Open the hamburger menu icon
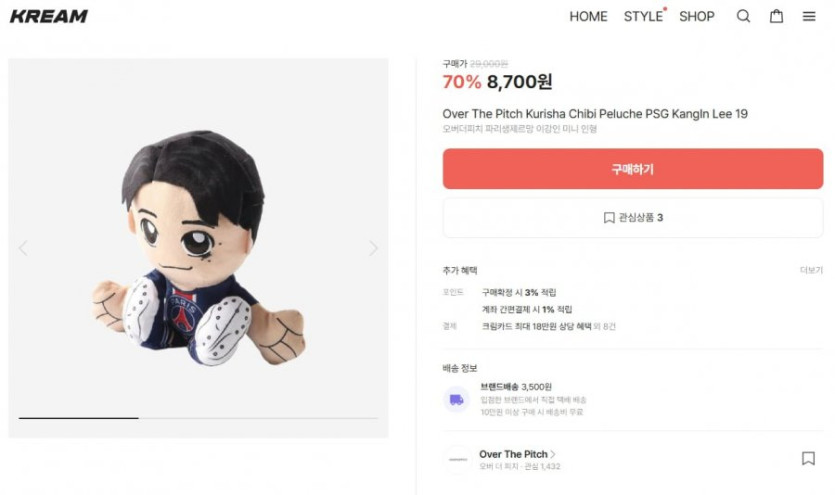The image size is (835, 495). point(809,16)
